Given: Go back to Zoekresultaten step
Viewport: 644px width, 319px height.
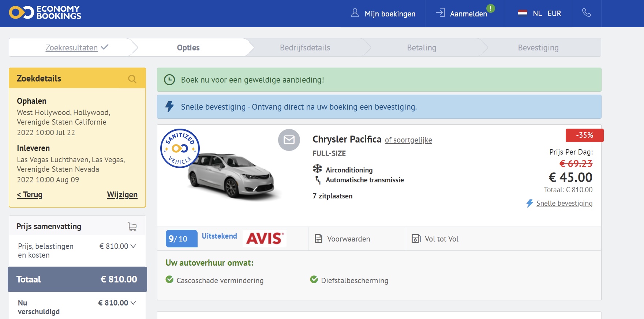Looking at the screenshot, I should 72,48.
